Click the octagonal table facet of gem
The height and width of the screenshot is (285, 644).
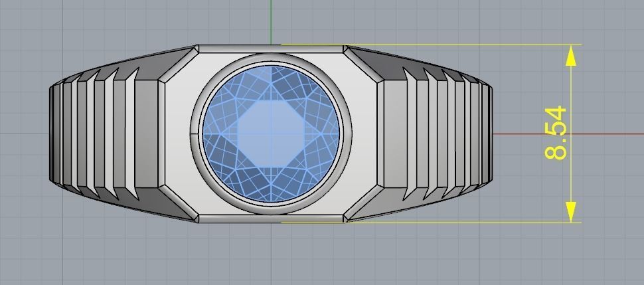coord(271,134)
